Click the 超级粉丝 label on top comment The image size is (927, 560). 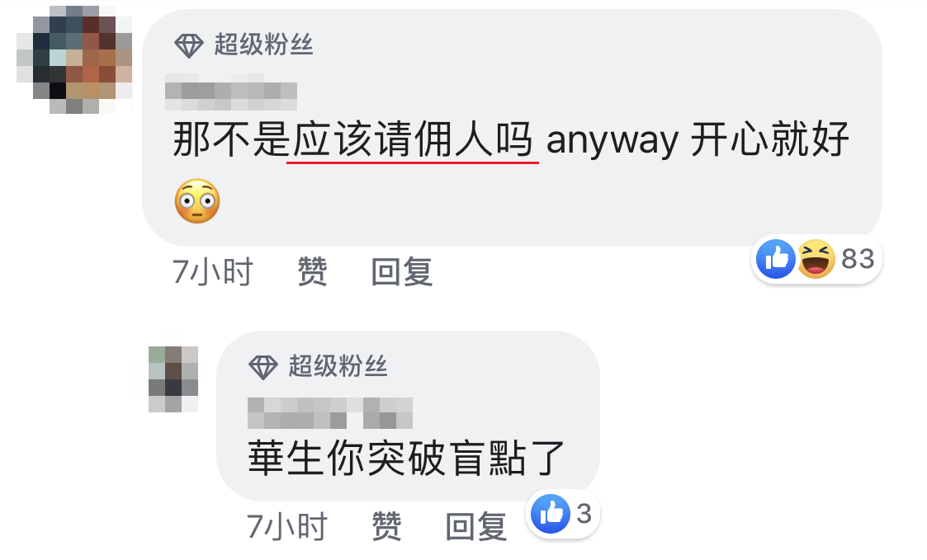click(x=263, y=45)
